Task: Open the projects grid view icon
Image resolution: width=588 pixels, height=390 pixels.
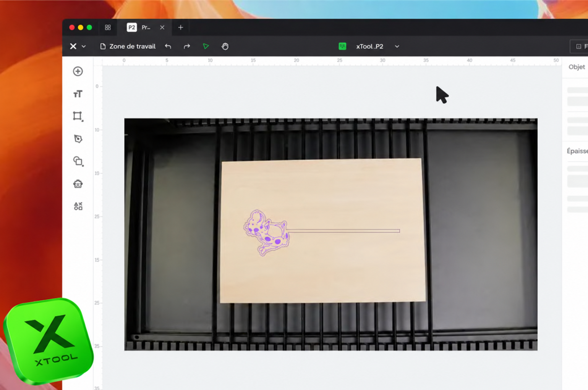Action: pyautogui.click(x=108, y=27)
